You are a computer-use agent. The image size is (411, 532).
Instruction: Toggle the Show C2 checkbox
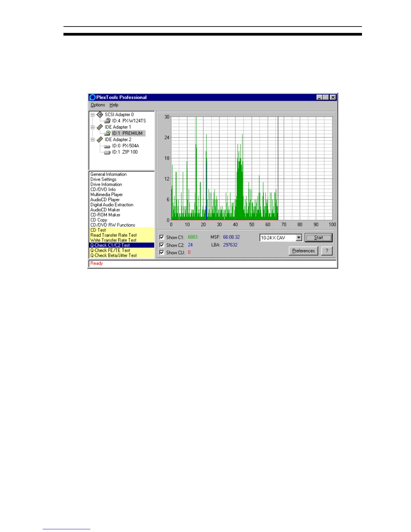[162, 245]
